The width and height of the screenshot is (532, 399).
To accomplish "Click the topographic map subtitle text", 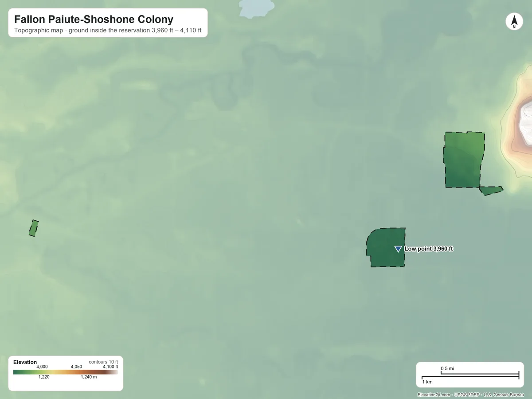I will 108,31.
